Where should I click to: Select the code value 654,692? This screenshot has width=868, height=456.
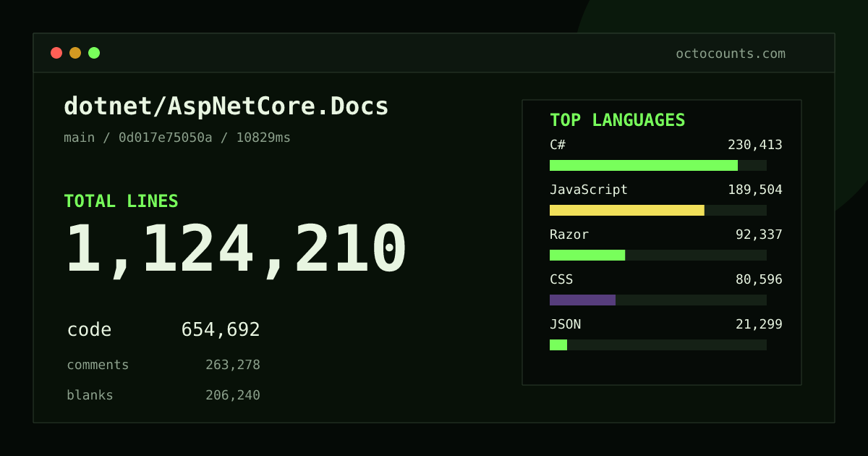coord(221,330)
